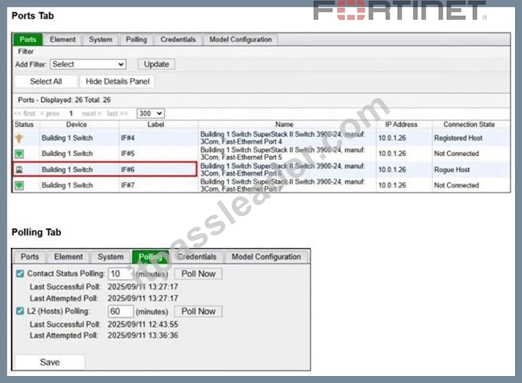The width and height of the screenshot is (522, 383).
Task: Open the Model Configuration tab in top panel
Action: (240, 39)
